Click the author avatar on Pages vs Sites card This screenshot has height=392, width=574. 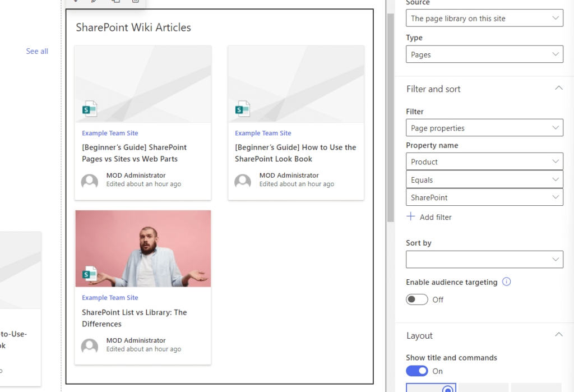[90, 181]
